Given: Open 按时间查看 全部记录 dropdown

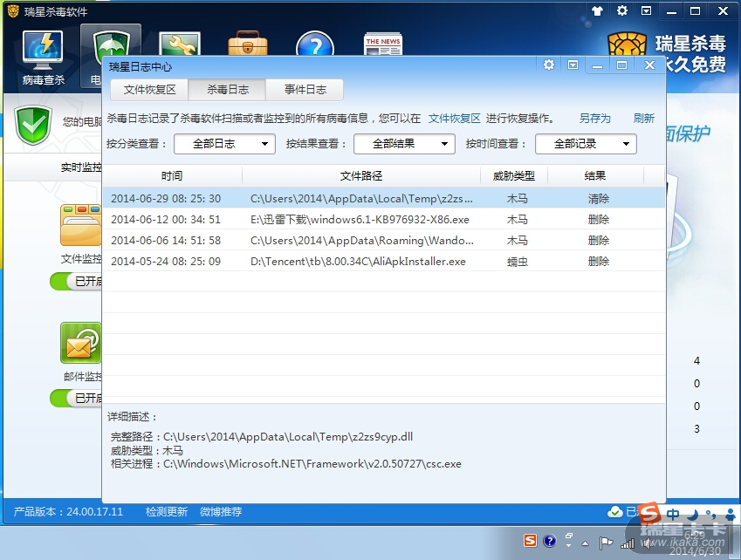Looking at the screenshot, I should tap(586, 144).
